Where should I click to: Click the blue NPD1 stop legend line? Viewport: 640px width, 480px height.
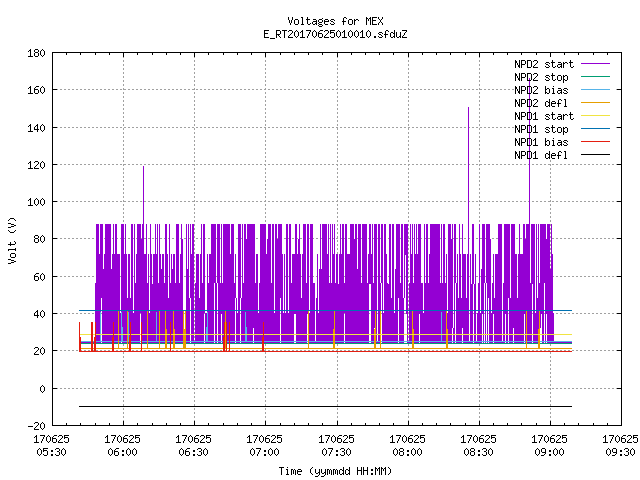tap(596, 129)
